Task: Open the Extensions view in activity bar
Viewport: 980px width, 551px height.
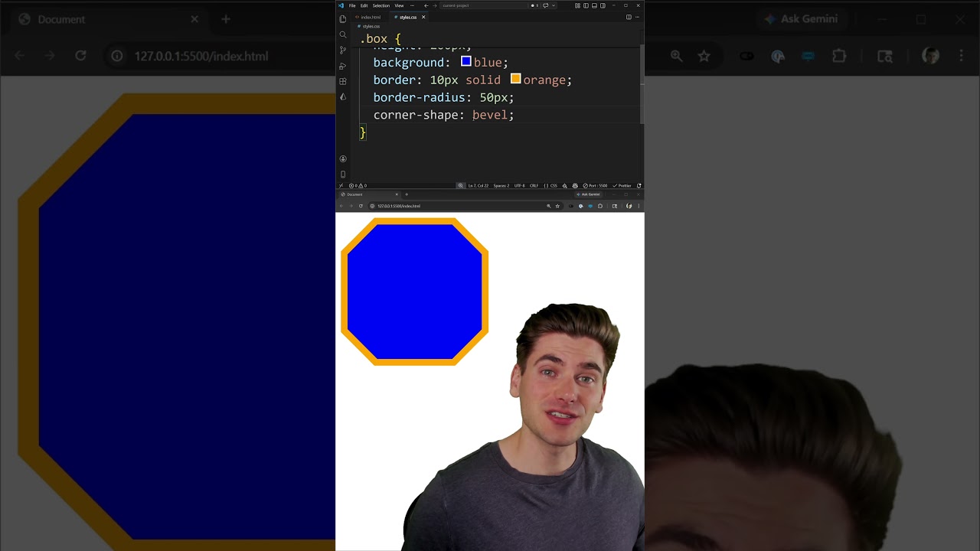Action: (x=343, y=81)
